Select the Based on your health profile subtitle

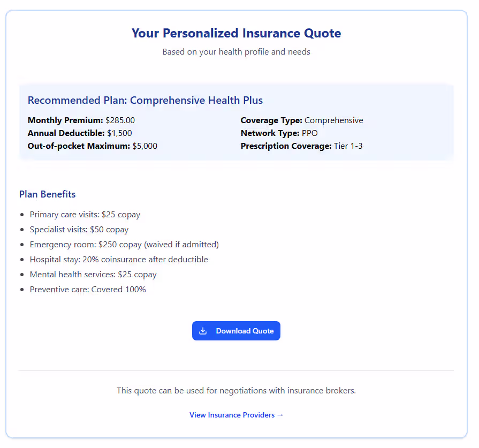236,51
